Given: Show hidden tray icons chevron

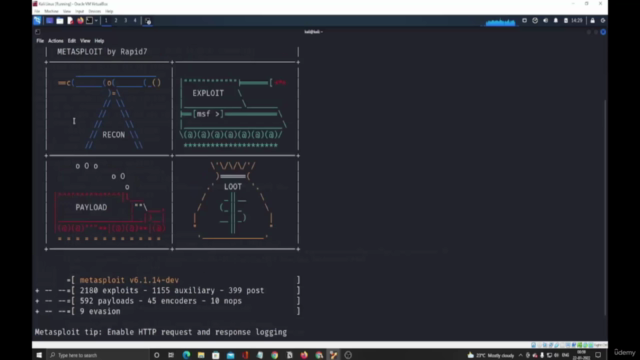Looking at the screenshot, I should tap(520, 355).
